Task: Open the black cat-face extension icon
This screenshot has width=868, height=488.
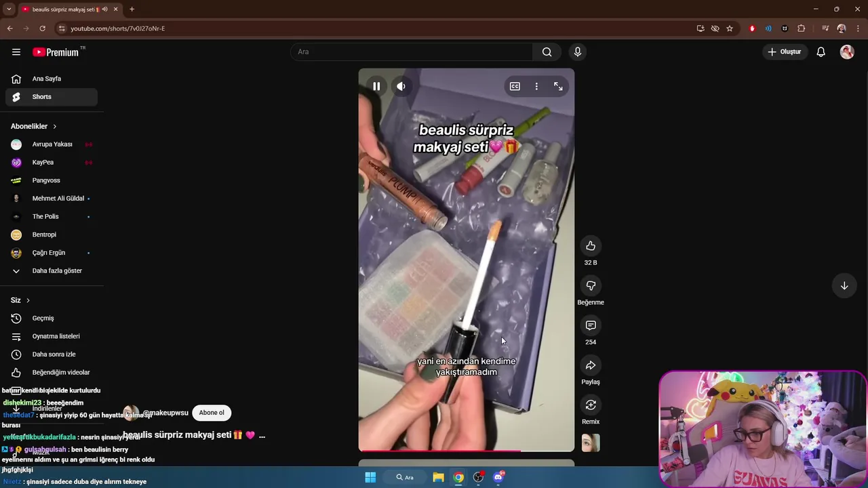Action: click(785, 28)
